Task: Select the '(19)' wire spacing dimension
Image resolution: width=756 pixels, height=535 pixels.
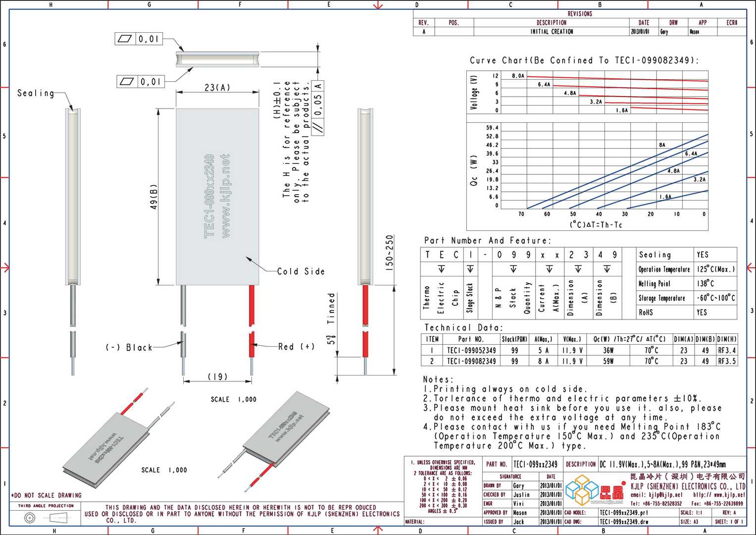Action: [x=217, y=376]
